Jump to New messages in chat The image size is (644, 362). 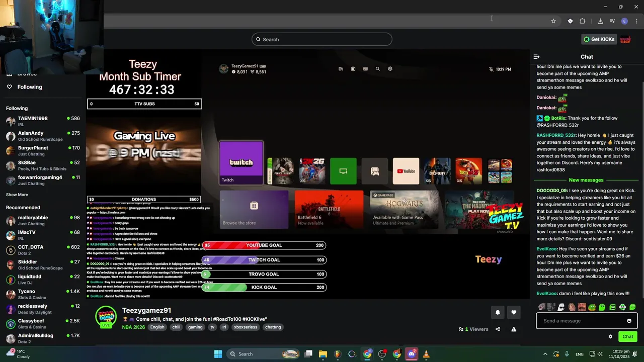[586, 180]
